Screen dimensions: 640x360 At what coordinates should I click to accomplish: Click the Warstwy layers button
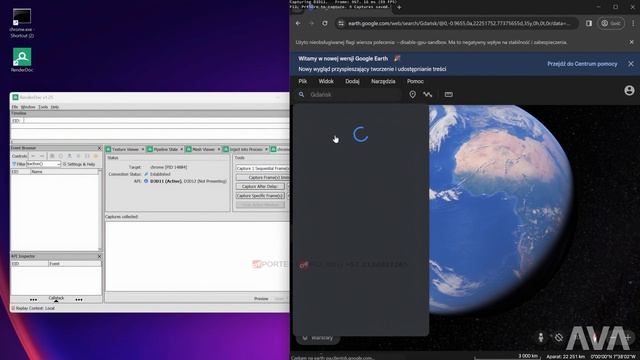(318, 338)
